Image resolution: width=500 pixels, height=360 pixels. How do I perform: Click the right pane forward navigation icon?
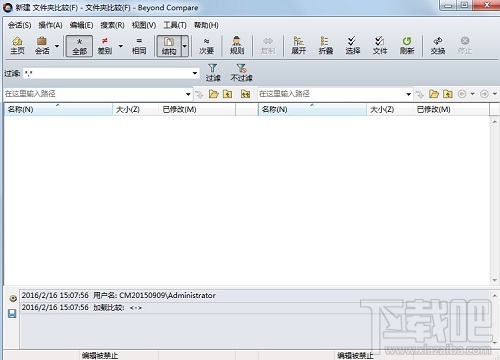click(484, 94)
